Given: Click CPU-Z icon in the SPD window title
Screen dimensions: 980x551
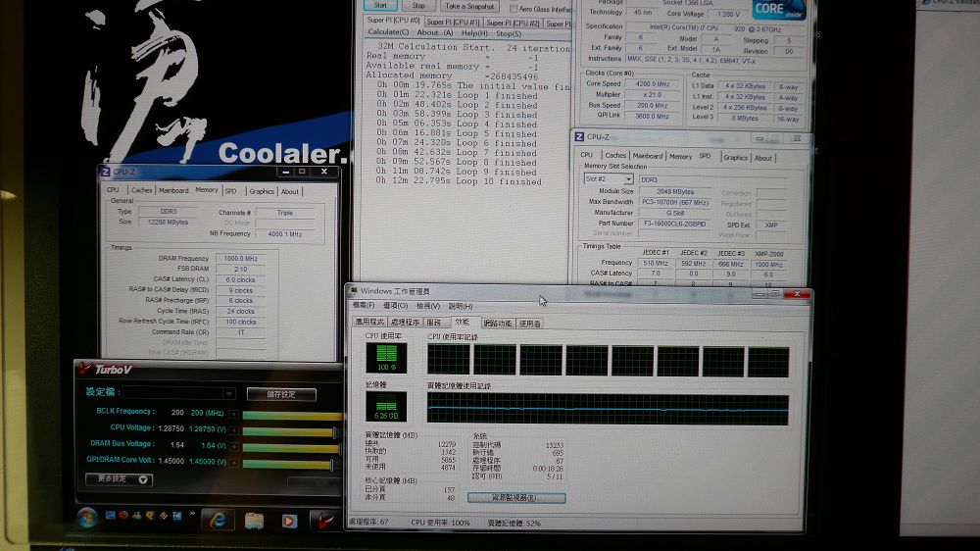Looking at the screenshot, I should (x=579, y=136).
